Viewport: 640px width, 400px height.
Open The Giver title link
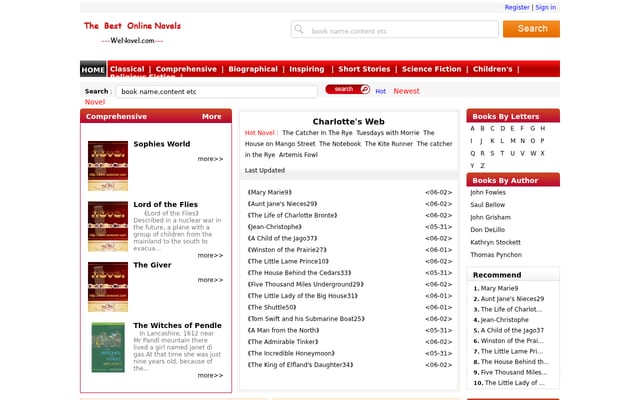click(x=152, y=265)
